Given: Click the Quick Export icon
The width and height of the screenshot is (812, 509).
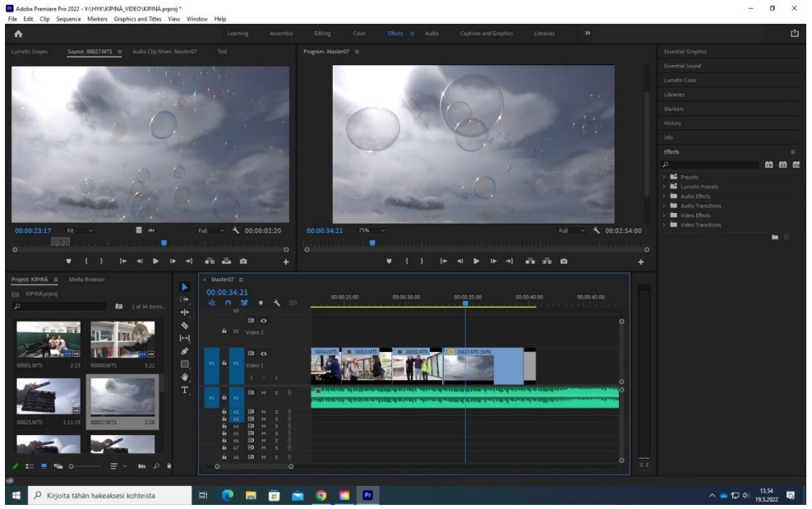Looking at the screenshot, I should coord(795,33).
